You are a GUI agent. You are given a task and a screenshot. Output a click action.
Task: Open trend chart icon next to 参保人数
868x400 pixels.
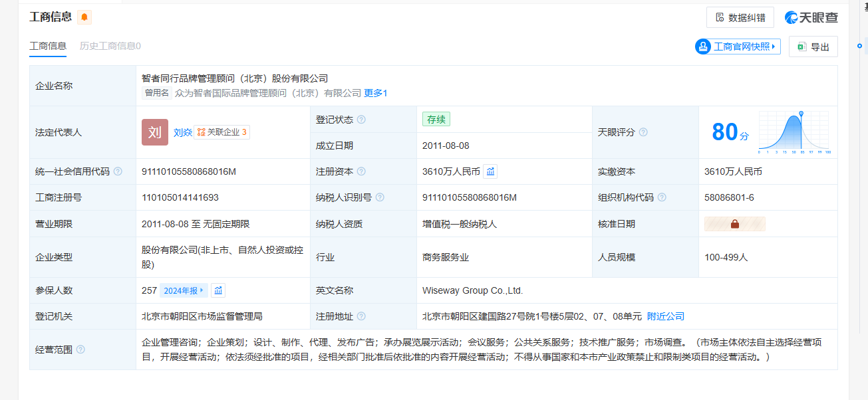(x=218, y=290)
